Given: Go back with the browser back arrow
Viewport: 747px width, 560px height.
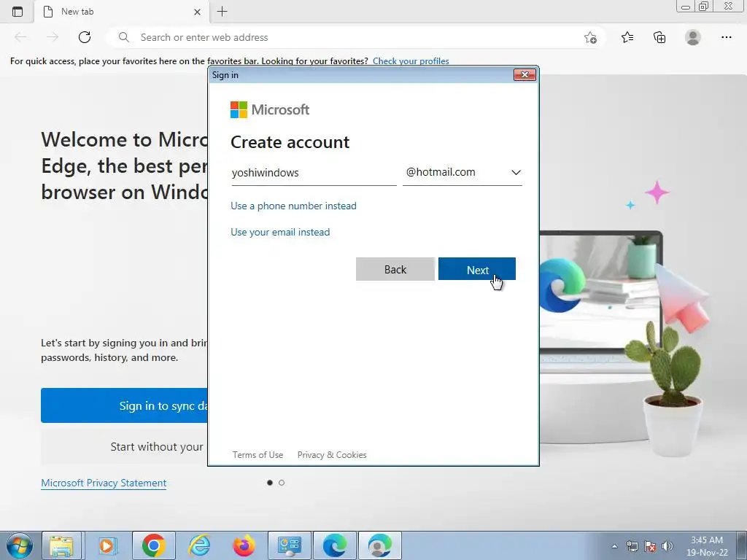Looking at the screenshot, I should coord(20,37).
